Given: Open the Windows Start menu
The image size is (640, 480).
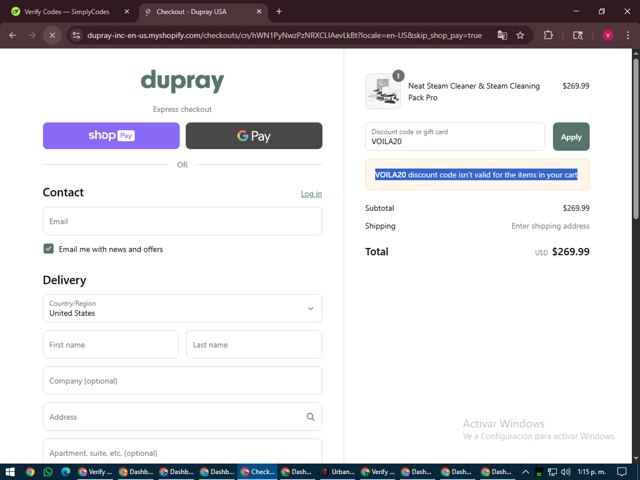Looking at the screenshot, I should pyautogui.click(x=10, y=472).
